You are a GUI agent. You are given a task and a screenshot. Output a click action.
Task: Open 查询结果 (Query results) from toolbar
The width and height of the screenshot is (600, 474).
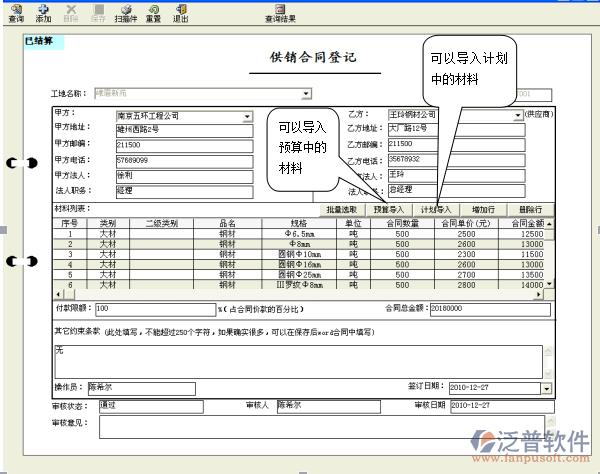(280, 13)
